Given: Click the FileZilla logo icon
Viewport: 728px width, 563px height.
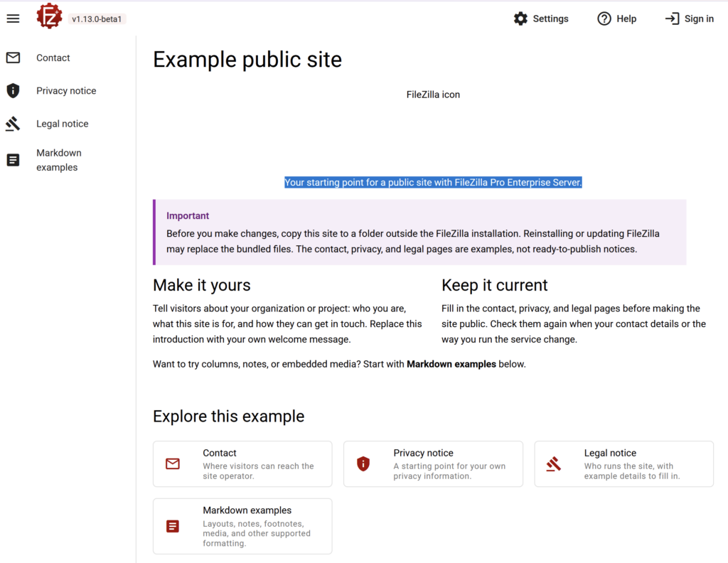Looking at the screenshot, I should (x=49, y=16).
